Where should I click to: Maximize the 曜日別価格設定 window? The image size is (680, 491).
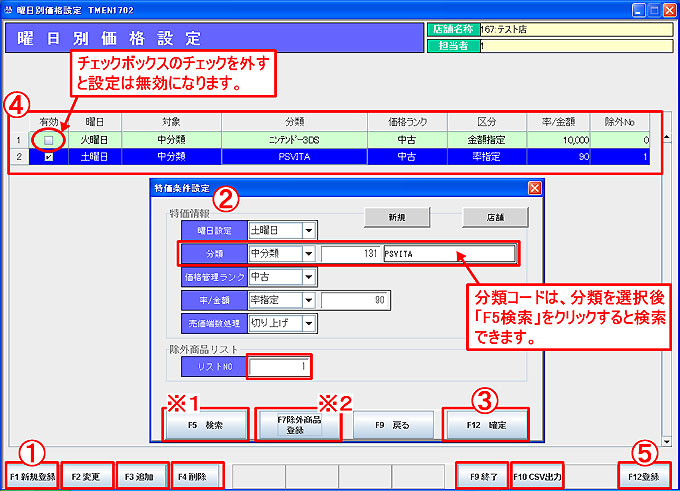[x=654, y=10]
